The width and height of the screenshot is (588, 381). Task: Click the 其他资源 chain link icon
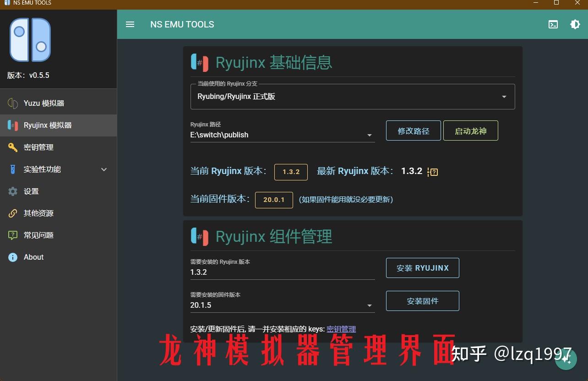[13, 213]
